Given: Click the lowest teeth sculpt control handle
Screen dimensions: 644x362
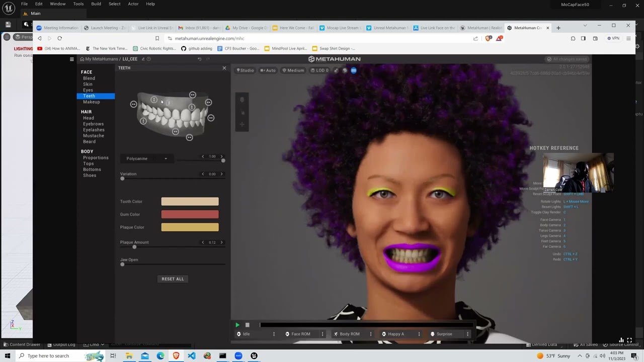Looking at the screenshot, I should 189,137.
